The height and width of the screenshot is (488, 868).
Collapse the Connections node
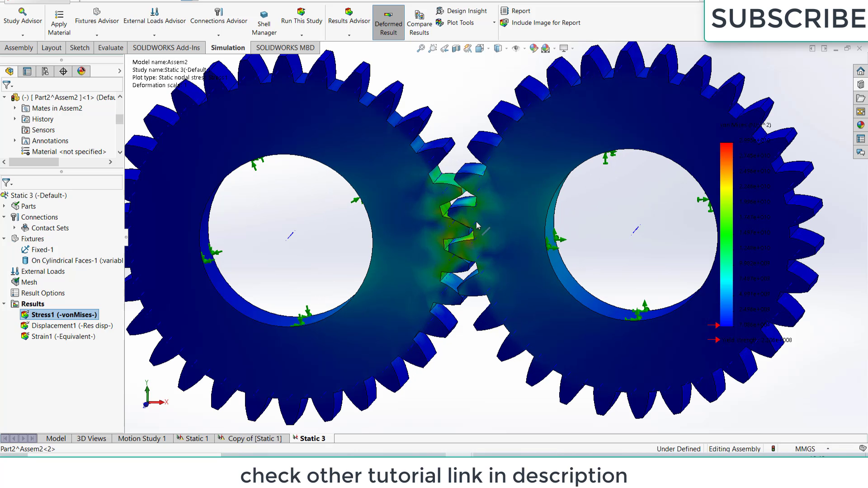point(5,217)
